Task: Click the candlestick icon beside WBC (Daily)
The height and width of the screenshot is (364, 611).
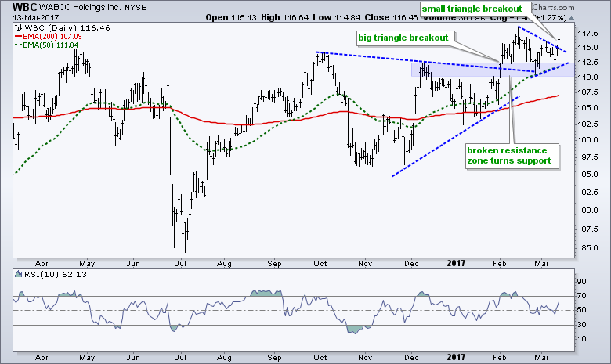Action: (18, 27)
